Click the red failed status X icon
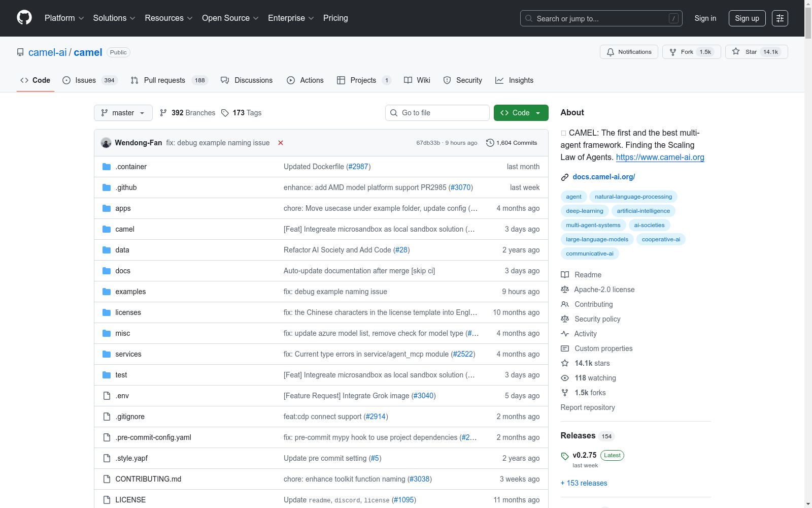 (x=281, y=143)
